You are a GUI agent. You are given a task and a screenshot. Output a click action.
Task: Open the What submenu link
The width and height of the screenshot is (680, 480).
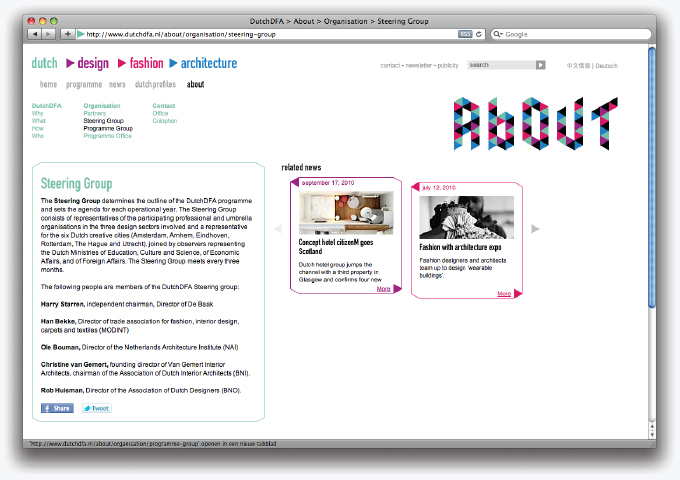coord(39,121)
